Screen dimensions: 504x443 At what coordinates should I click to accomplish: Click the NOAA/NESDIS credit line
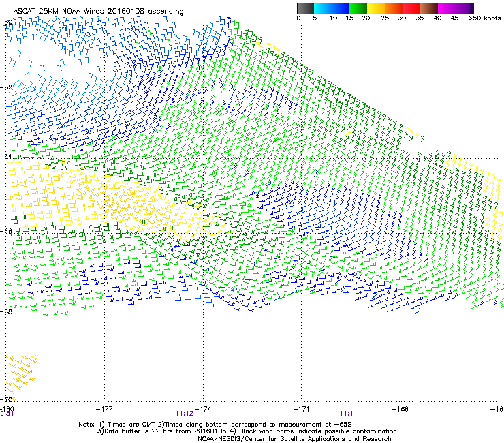tap(294, 439)
